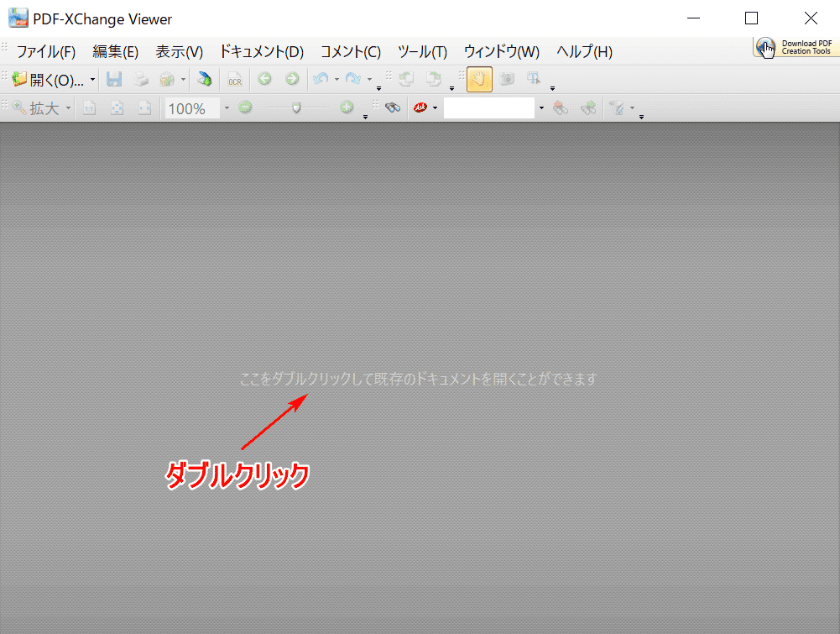Click the binoculars Find icon
The image size is (840, 634).
coord(392,107)
